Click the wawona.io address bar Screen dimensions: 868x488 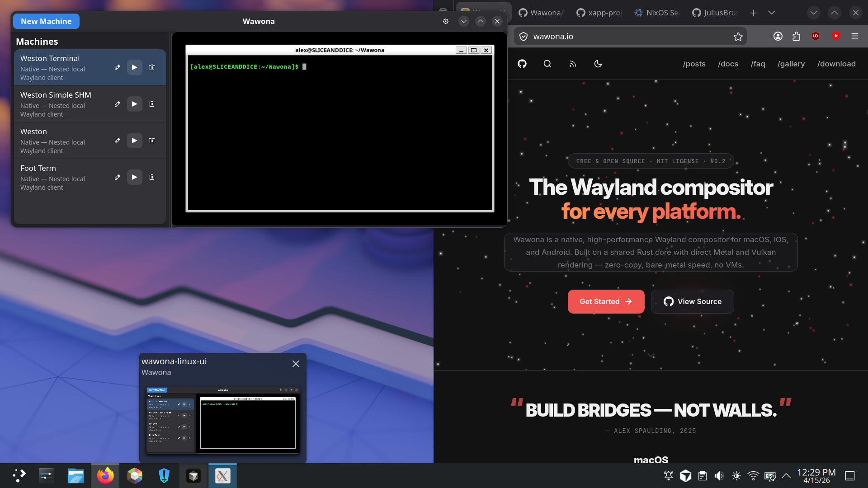630,37
